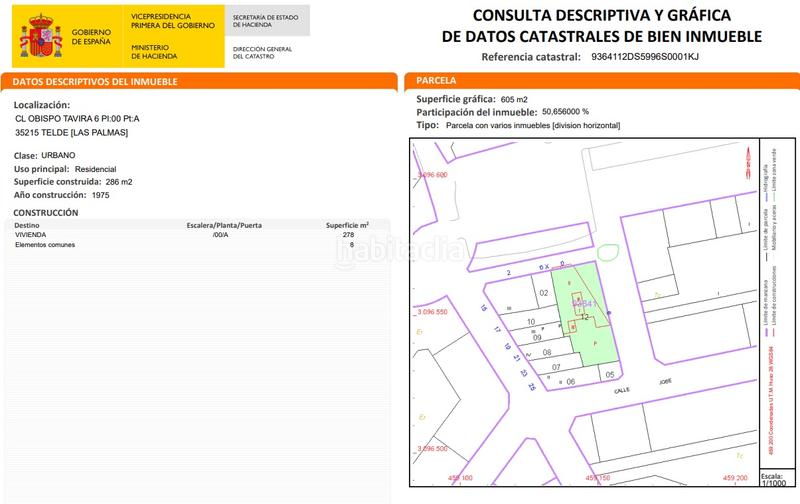Click 'VICEPRESIDENCIA PRIMERA DEL GOBIERNO' text
Screen dimensions: 800x504
point(172,21)
